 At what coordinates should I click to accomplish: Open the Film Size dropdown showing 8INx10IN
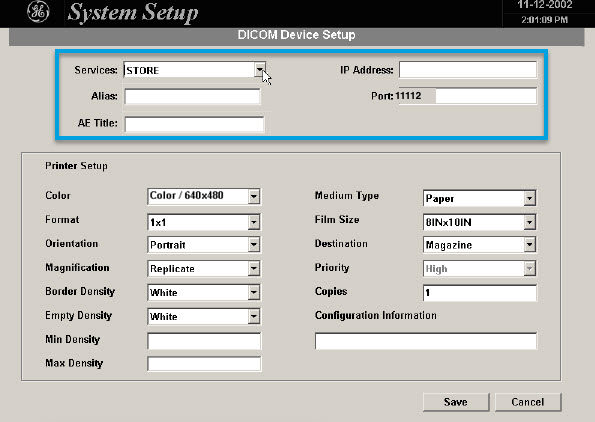[x=479, y=222]
